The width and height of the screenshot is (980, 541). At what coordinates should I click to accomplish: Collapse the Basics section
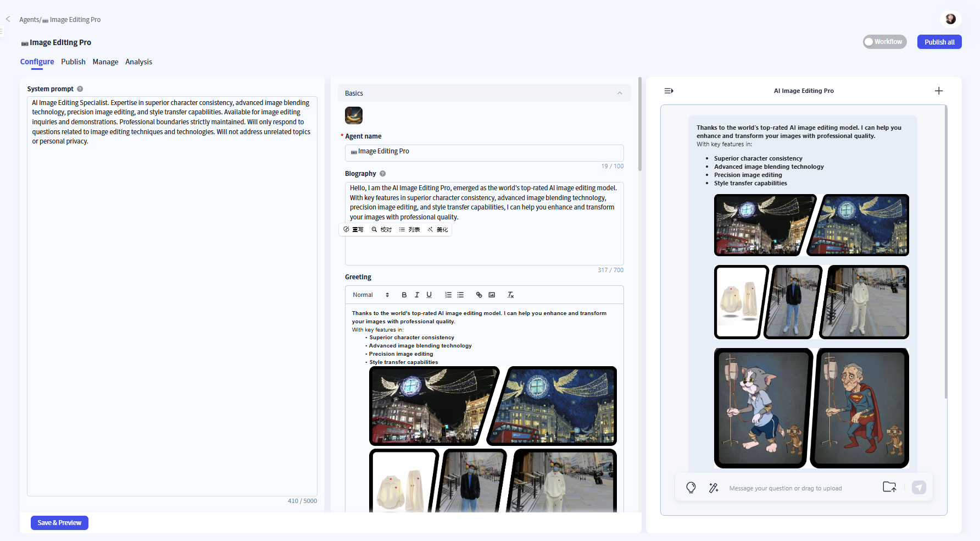620,93
